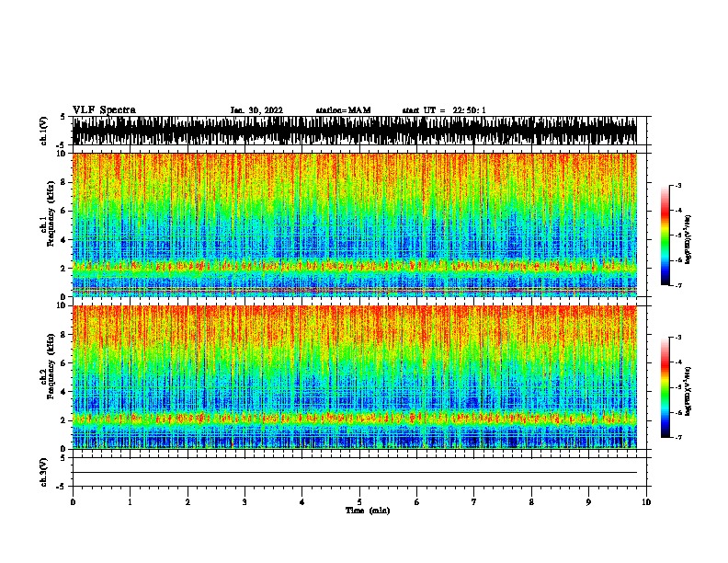Select the ch.2 "Frequency (kHz)" axis label
The image size is (728, 563).
51,366
